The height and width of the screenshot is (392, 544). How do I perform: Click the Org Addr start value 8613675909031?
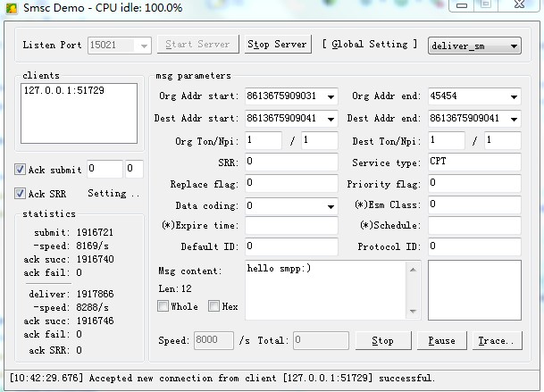281,96
